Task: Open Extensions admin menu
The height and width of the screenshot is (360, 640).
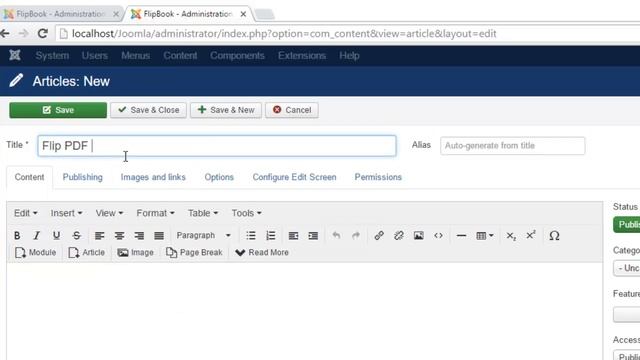Action: [302, 56]
